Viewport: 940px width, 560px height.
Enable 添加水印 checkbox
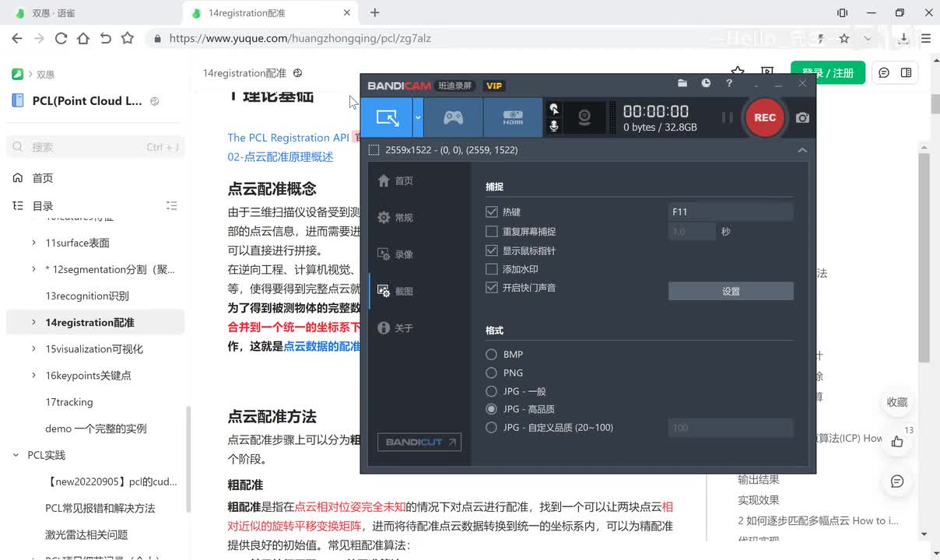pyautogui.click(x=491, y=269)
